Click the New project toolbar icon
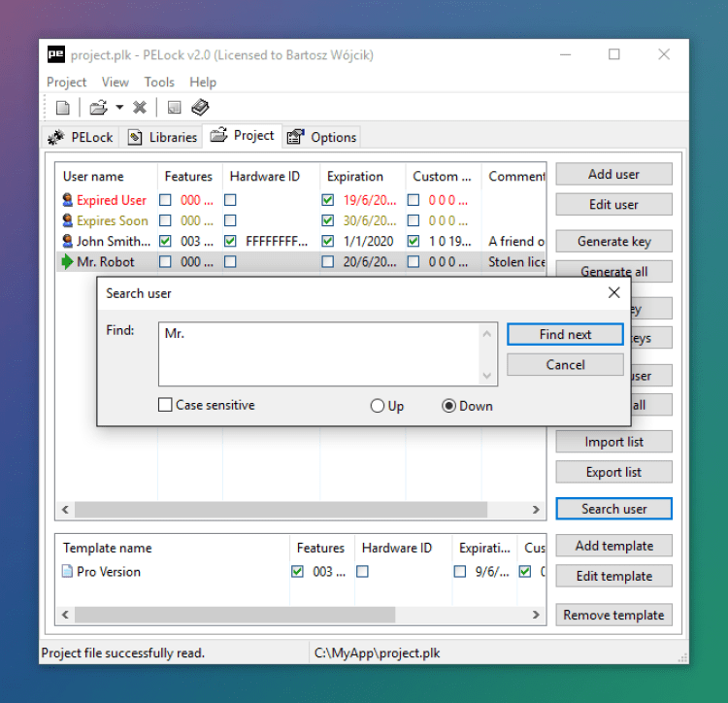 point(63,108)
